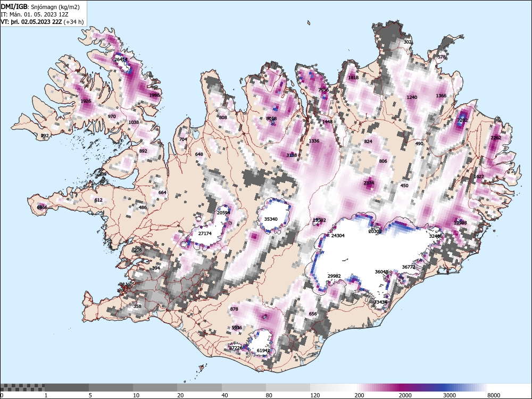Screen dimensions: 532x399
Task: Click the snow value 7956
Action: click(323, 89)
